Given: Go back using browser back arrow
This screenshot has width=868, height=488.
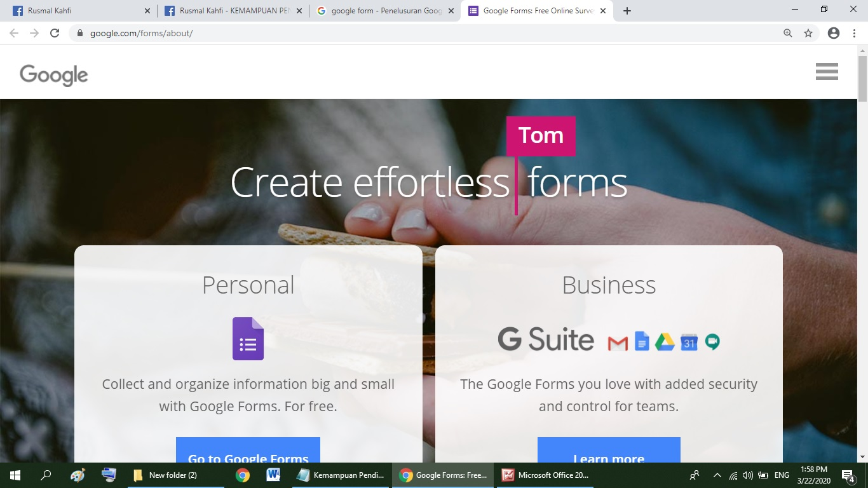Looking at the screenshot, I should 14,33.
